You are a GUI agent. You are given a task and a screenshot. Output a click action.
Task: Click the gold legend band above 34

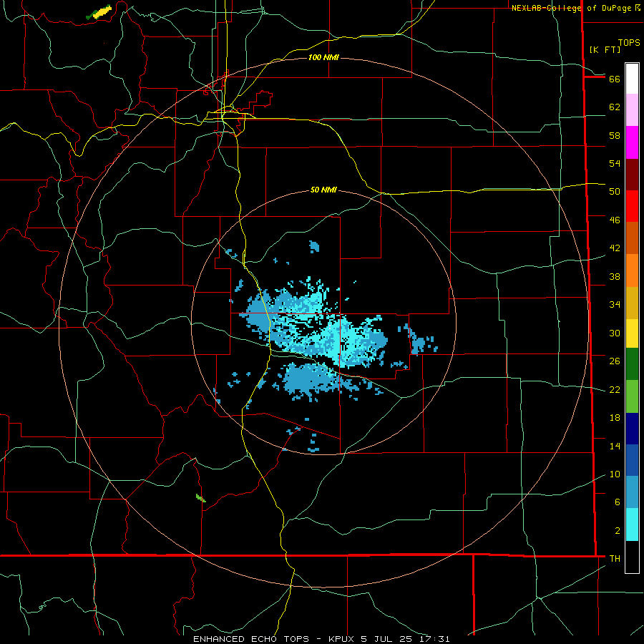(x=632, y=303)
